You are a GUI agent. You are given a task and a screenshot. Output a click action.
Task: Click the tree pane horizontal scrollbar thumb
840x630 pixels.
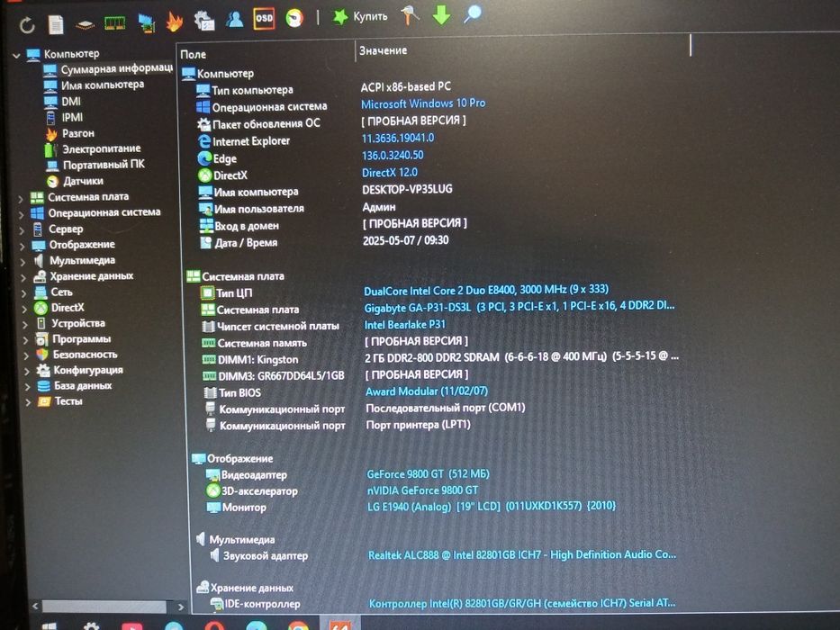(104, 607)
